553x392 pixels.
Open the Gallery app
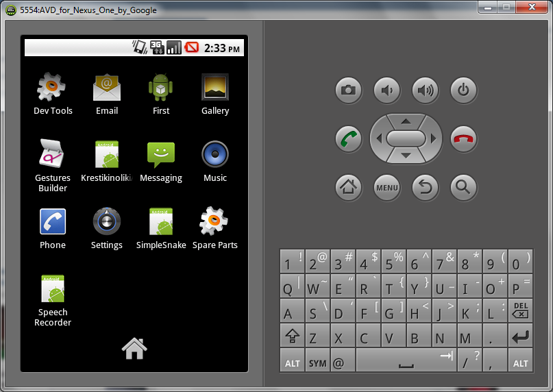pos(215,94)
